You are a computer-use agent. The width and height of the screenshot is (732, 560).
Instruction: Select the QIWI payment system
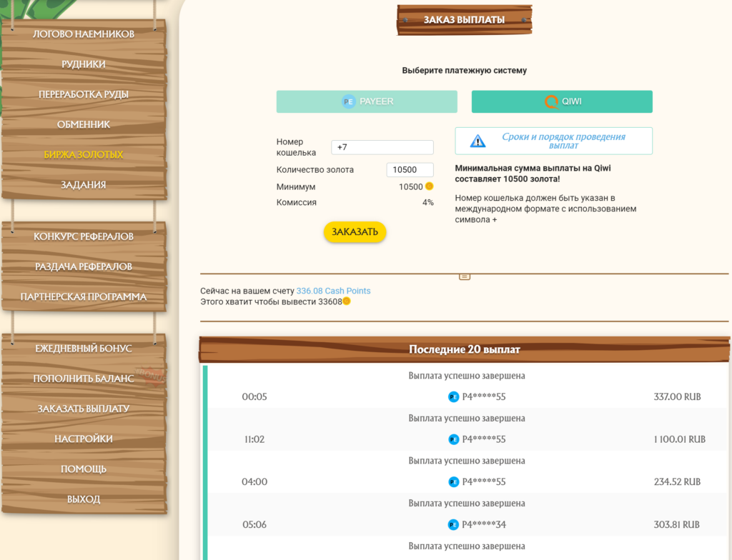(x=562, y=101)
